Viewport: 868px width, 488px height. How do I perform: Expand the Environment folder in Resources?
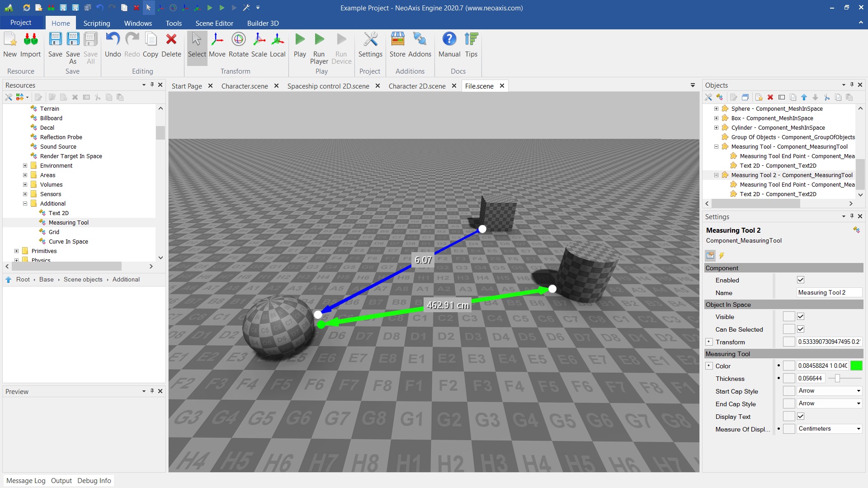(25, 166)
